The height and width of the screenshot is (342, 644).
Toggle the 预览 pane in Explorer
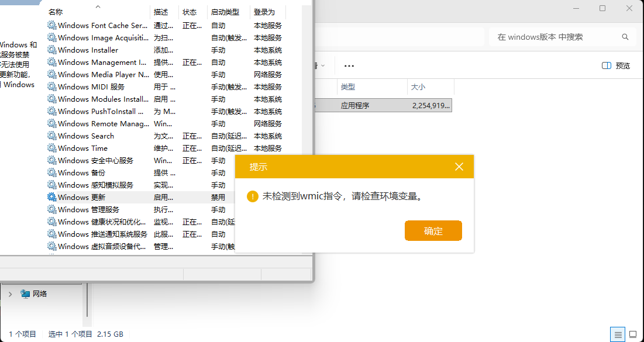pos(616,65)
